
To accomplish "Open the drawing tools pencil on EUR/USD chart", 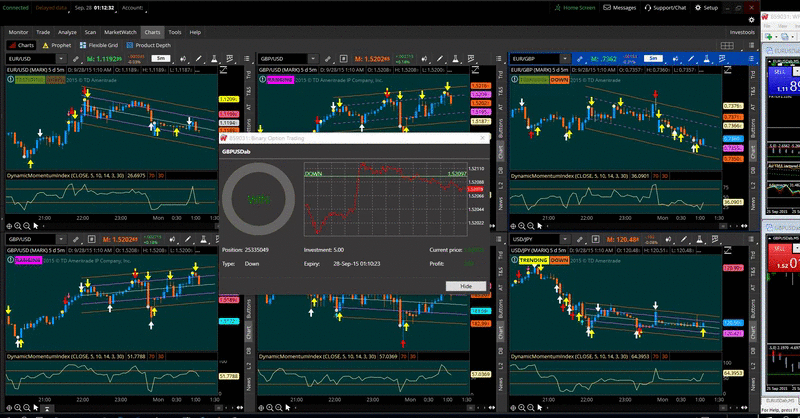I will coord(198,59).
